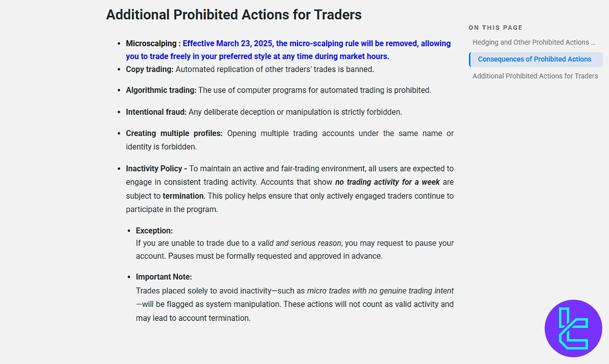Click the highlighted sidebar item's left accent bar
The height and width of the screenshot is (364, 609).
471,59
